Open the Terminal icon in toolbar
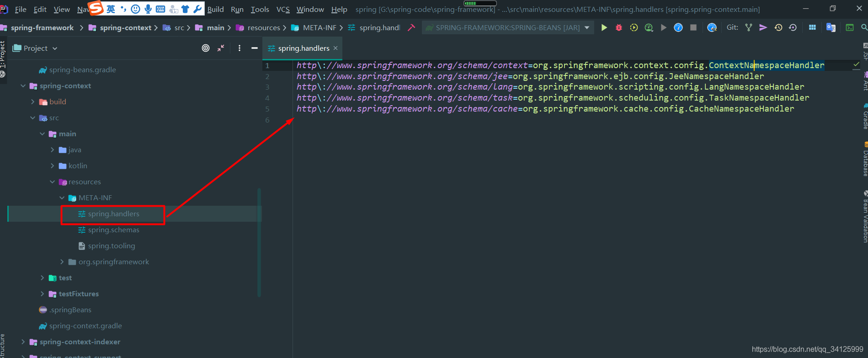This screenshot has height=358, width=868. [x=850, y=28]
